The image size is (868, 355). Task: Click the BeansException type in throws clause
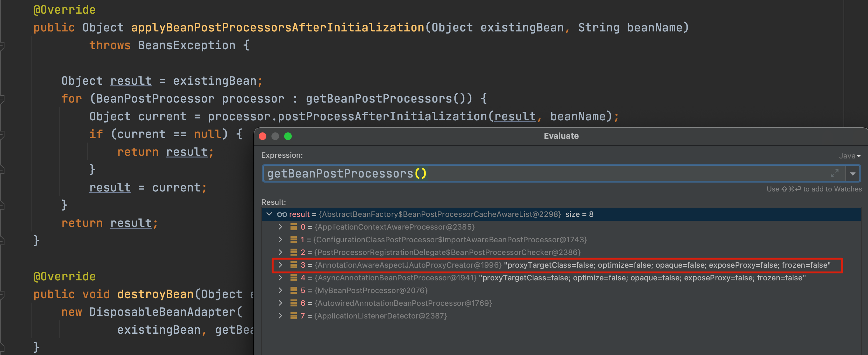tap(187, 45)
